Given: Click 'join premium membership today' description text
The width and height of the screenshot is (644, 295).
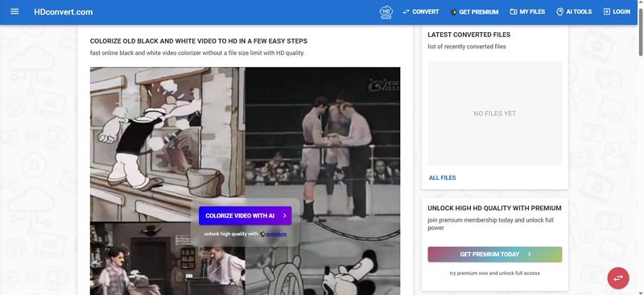Looking at the screenshot, I should click(490, 224).
